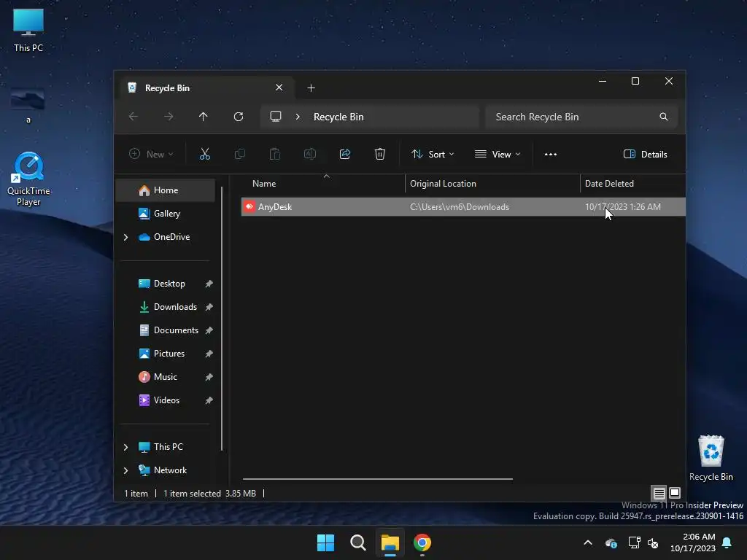The width and height of the screenshot is (747, 560).
Task: Select the Recycle Bin desktop icon
Action: point(711,458)
